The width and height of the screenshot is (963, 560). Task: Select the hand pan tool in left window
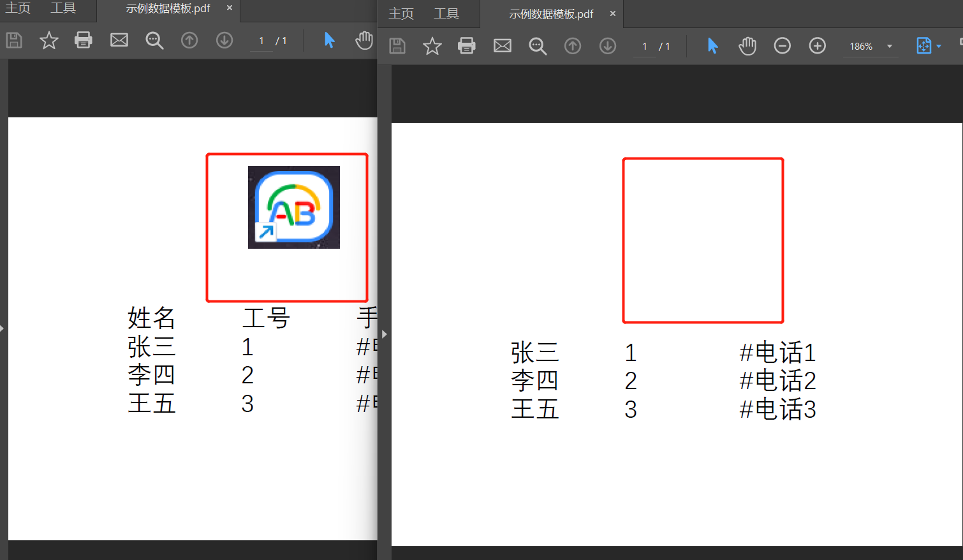[x=364, y=40]
